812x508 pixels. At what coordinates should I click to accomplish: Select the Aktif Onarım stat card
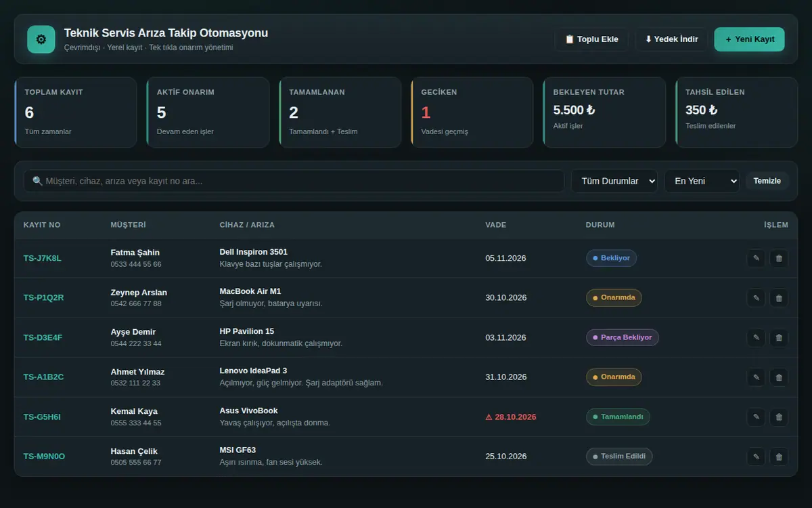208,112
